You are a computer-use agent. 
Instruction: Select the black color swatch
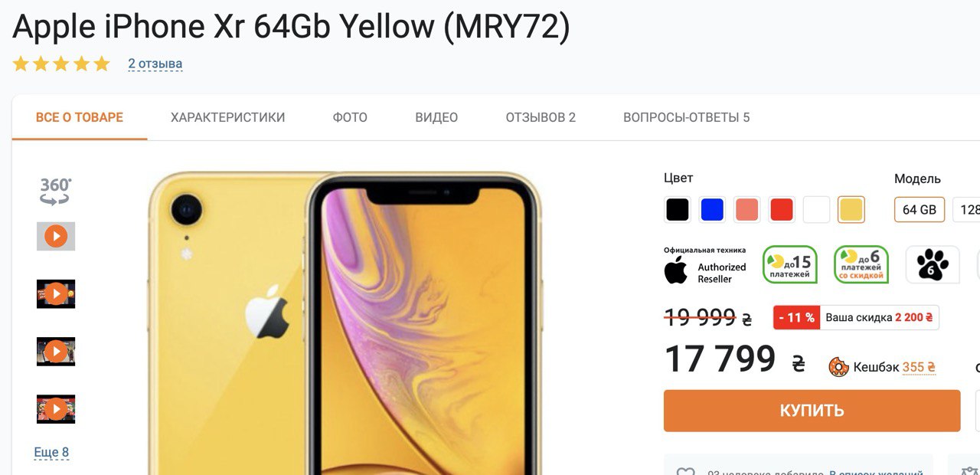tap(678, 210)
